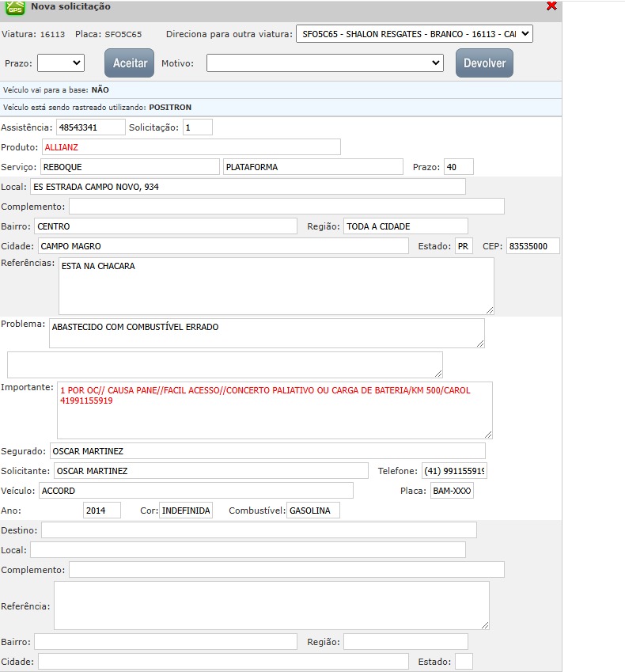
Task: Click the destination Região field
Action: (x=406, y=641)
